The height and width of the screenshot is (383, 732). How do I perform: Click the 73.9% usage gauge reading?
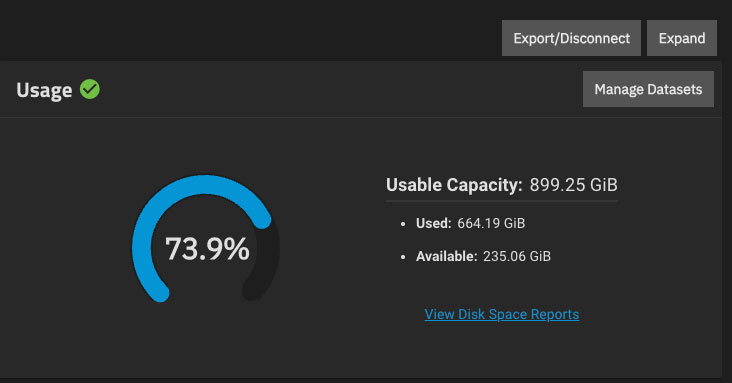coord(207,248)
